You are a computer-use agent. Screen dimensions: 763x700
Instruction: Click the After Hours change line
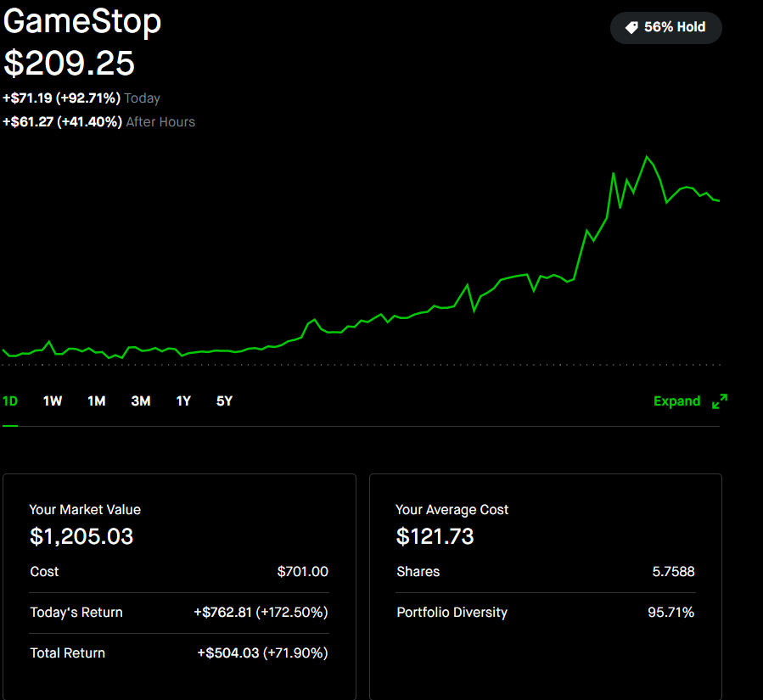pos(98,121)
